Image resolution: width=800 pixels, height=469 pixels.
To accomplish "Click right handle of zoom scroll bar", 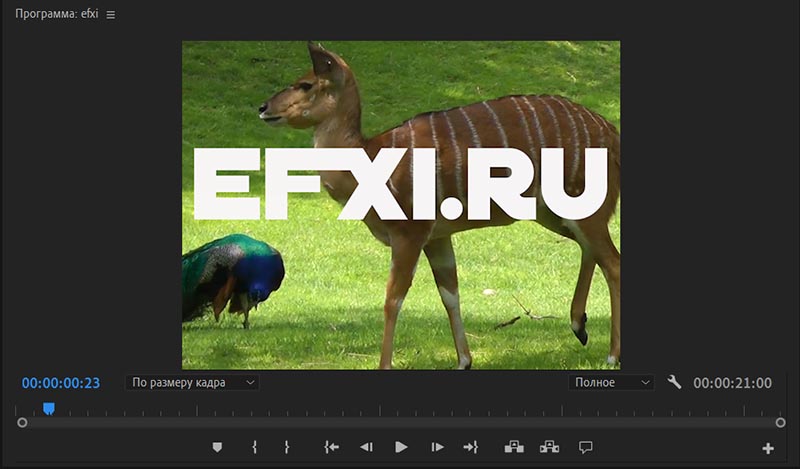I will click(780, 423).
